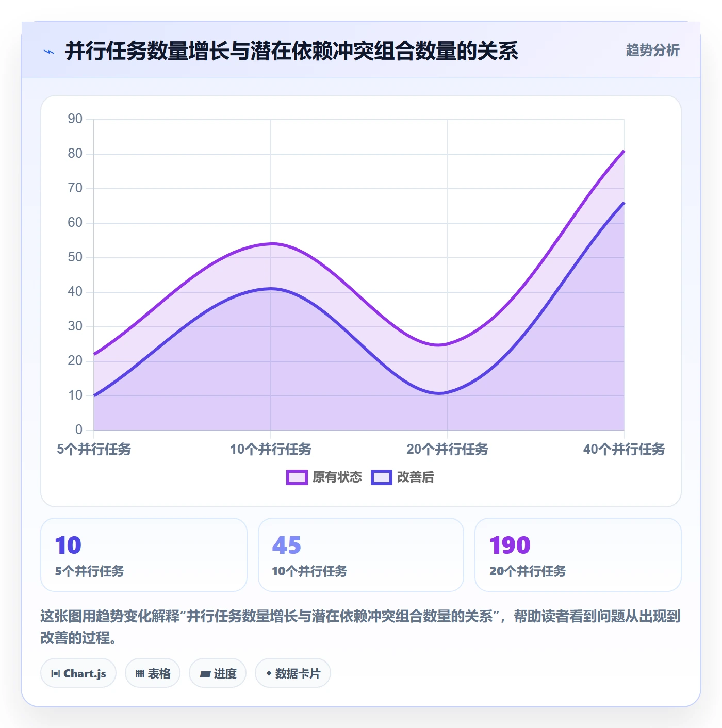
Task: Click the lightning bolt icon beside the title
Action: 49,52
